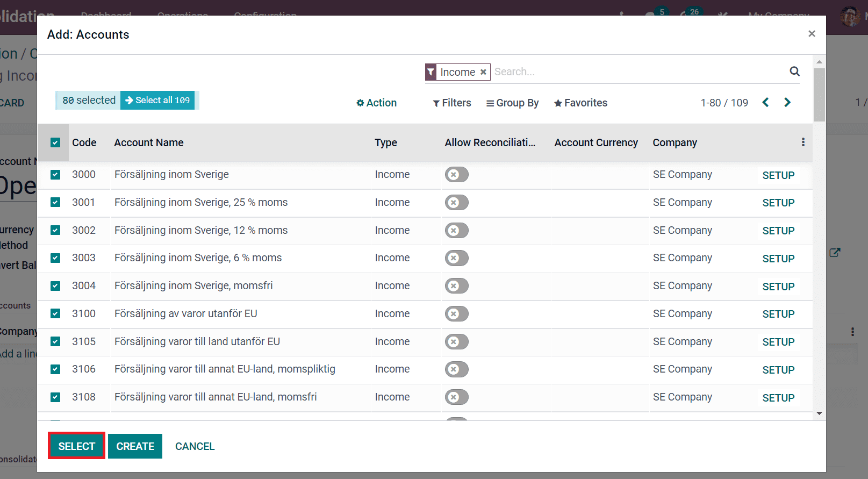The height and width of the screenshot is (479, 868).
Task: Uncheck the row for account 3108
Action: click(55, 397)
